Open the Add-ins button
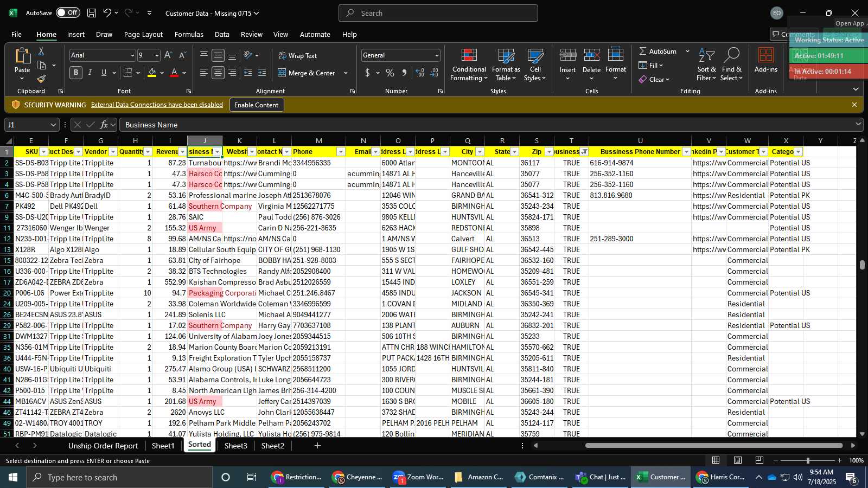The height and width of the screenshot is (488, 868). tap(766, 60)
